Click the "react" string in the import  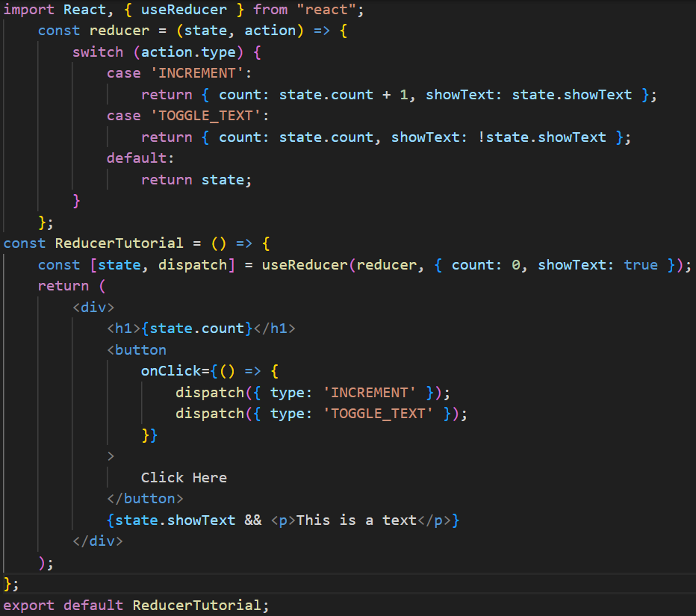click(326, 10)
